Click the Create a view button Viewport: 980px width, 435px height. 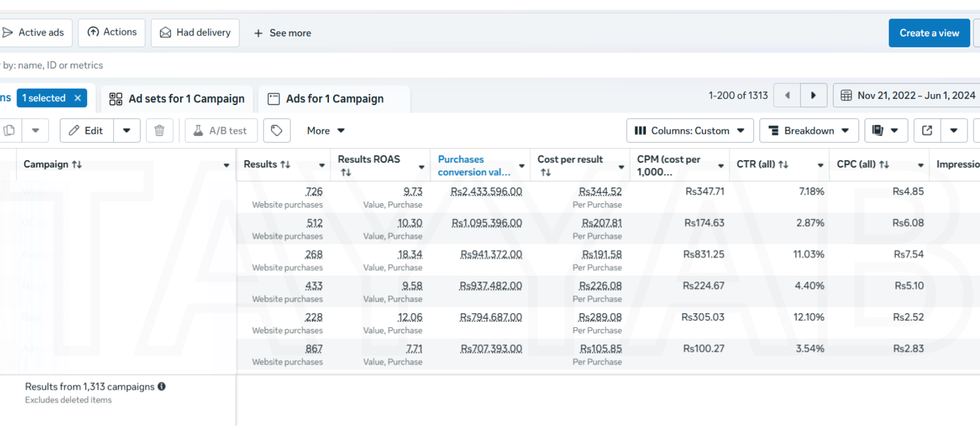(x=929, y=33)
